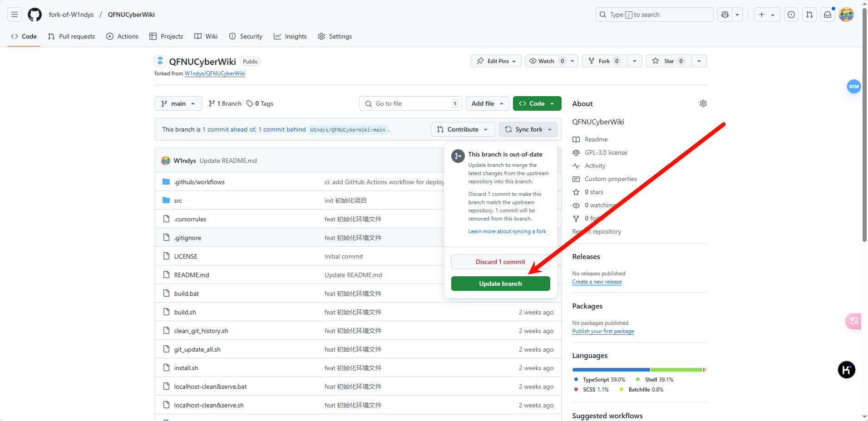Image resolution: width=868 pixels, height=421 pixels.
Task: Click the file icon next to README.md
Action: tap(166, 275)
